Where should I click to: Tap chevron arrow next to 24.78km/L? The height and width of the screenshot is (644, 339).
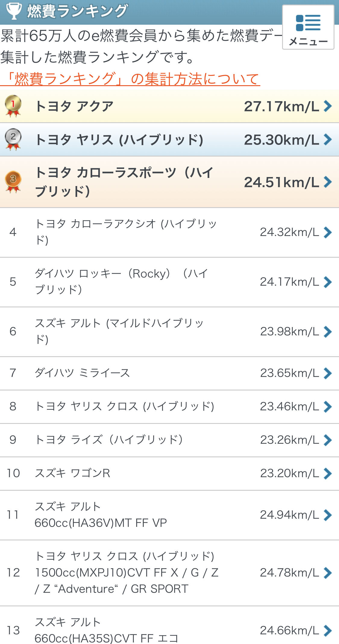click(328, 573)
